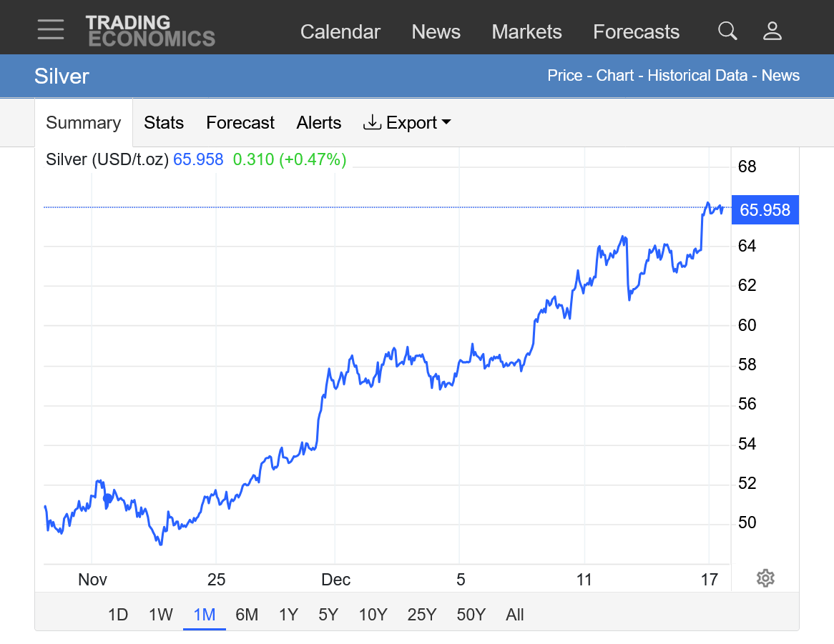
Task: Select the Alerts tab
Action: click(319, 123)
